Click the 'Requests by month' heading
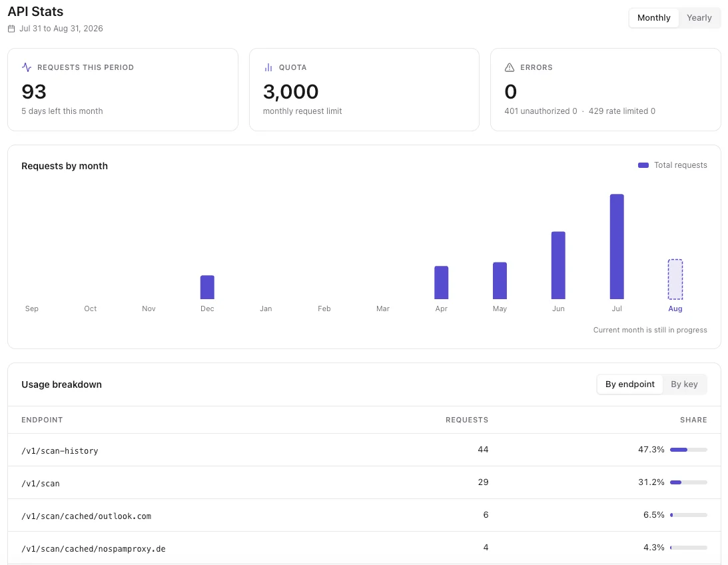728x565 pixels. point(65,166)
